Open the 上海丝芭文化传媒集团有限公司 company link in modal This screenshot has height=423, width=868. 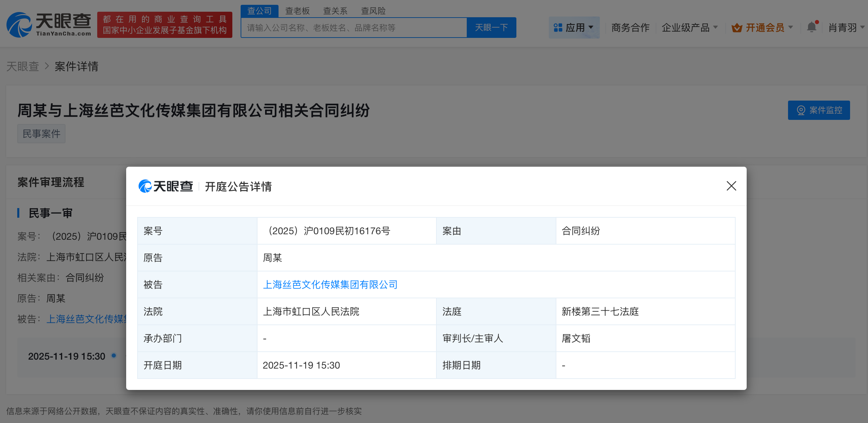coord(331,285)
